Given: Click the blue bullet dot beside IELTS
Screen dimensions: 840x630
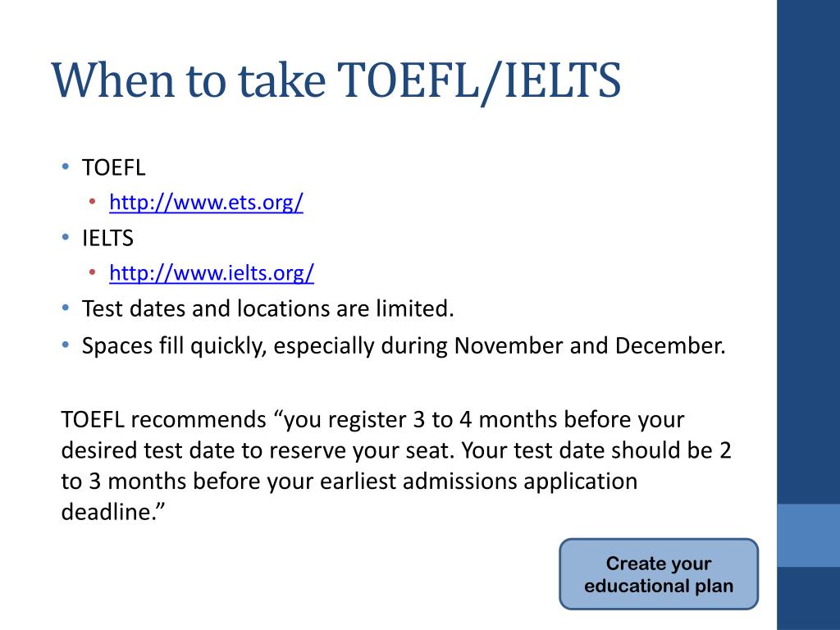Looking at the screenshot, I should [66, 237].
